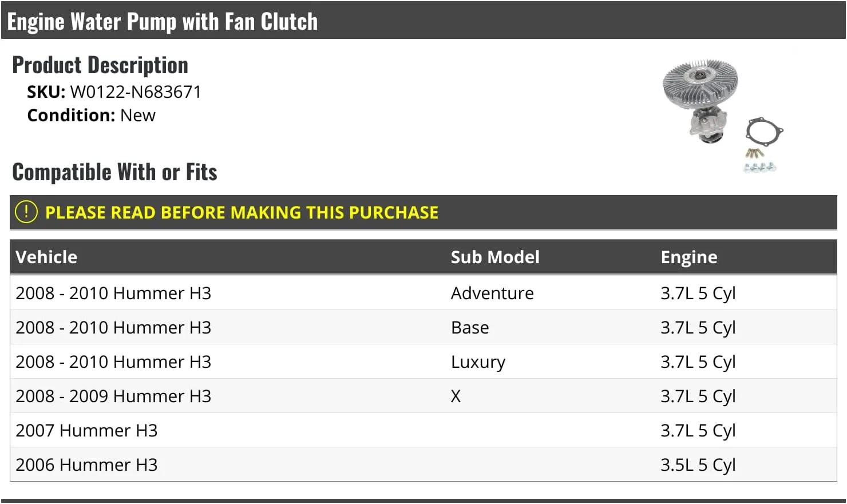Click the yellow exclamation warning icon
Viewport: 847px width, 504px height.
coord(26,212)
